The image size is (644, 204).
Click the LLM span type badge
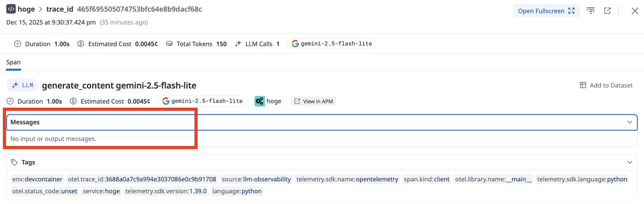22,85
